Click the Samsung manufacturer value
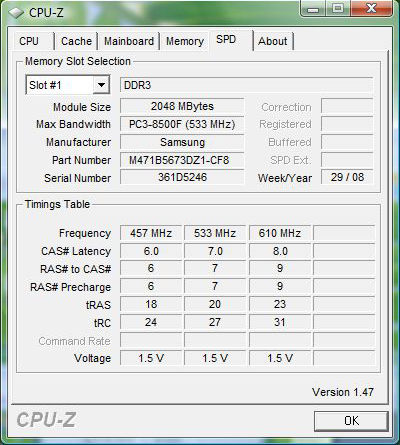The image size is (400, 445). pos(182,142)
